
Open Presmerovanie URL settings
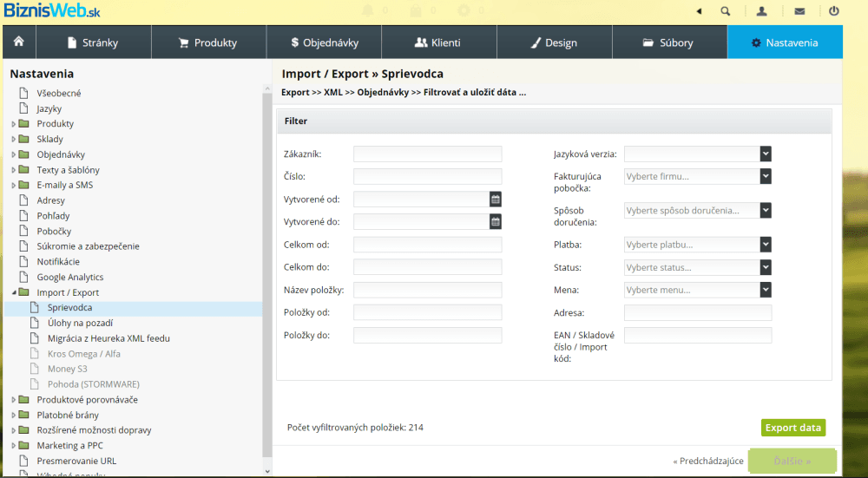pos(76,461)
